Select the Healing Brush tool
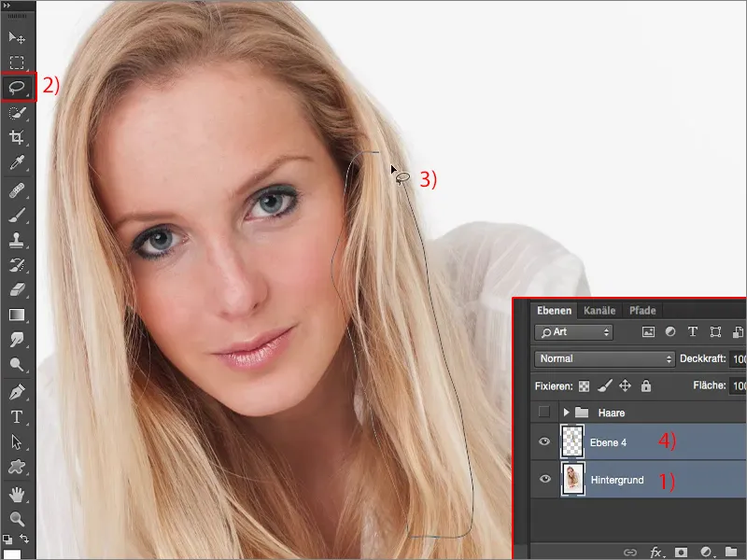Screen dimensions: 747x560 pos(17,190)
